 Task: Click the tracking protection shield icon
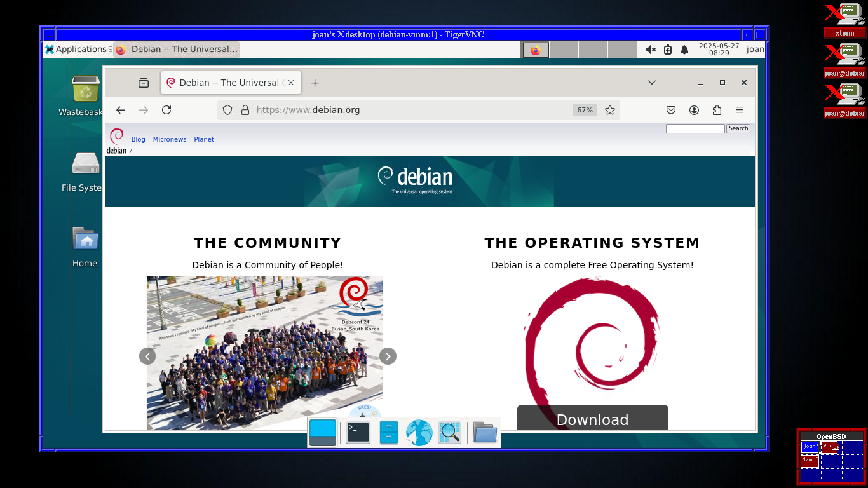click(x=227, y=110)
